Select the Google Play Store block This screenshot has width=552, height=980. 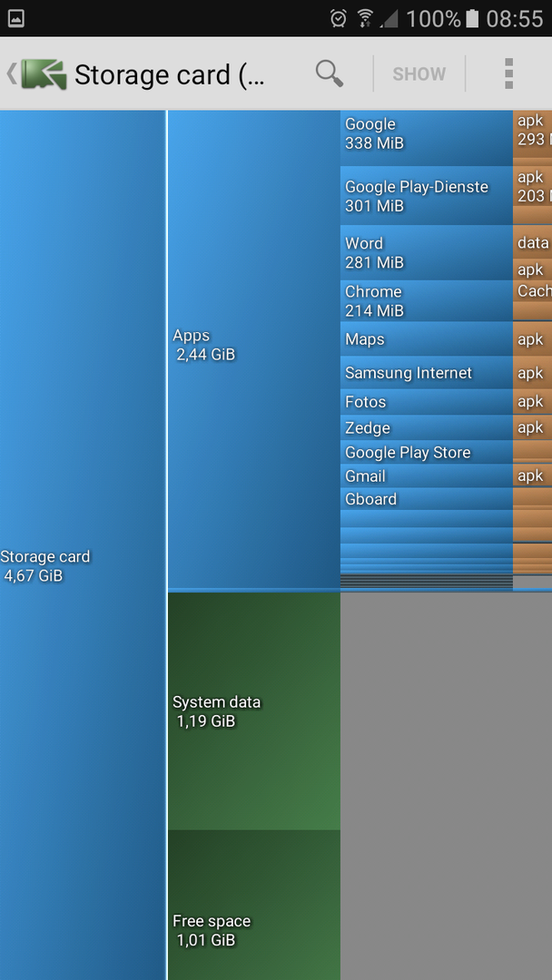(x=427, y=452)
